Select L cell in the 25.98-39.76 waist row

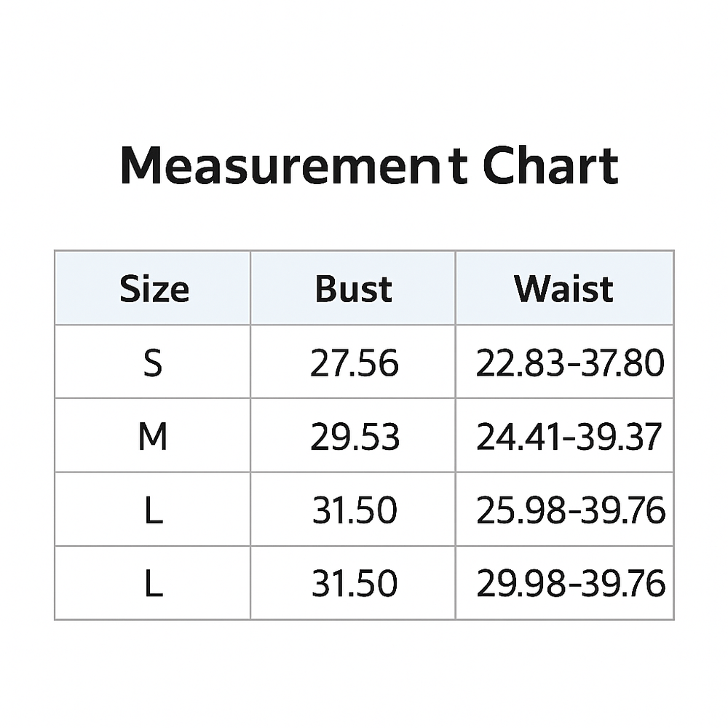coord(153,510)
